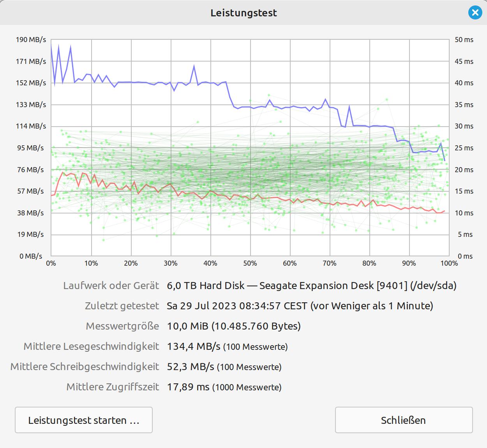The width and height of the screenshot is (487, 448).
Task: Click the "Laufwerk oder Gerät" label
Action: pos(111,286)
